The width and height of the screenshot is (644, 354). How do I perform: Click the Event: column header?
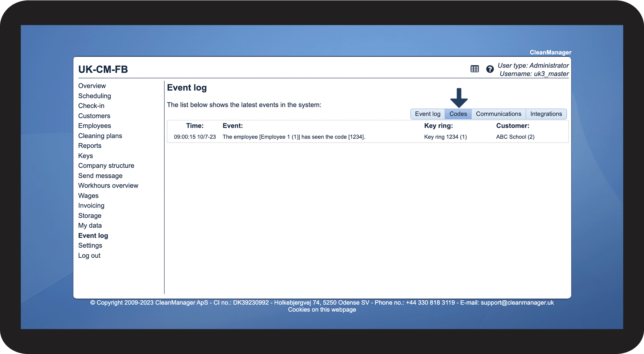tap(233, 126)
